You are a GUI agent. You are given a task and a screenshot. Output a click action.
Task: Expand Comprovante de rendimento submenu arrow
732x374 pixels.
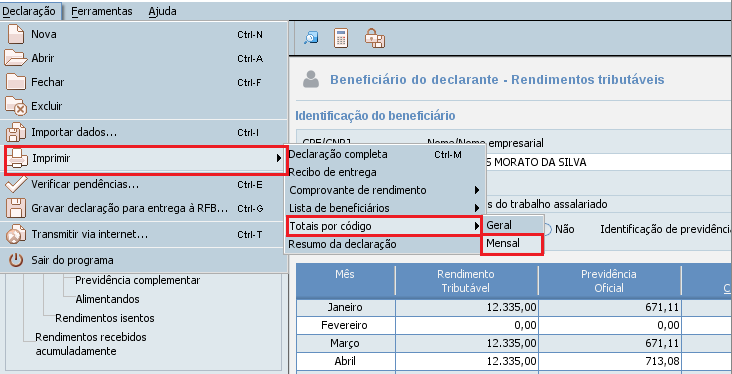[477, 190]
